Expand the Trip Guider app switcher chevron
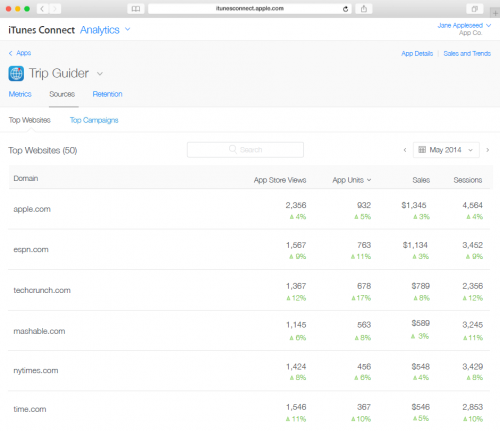 pyautogui.click(x=100, y=74)
